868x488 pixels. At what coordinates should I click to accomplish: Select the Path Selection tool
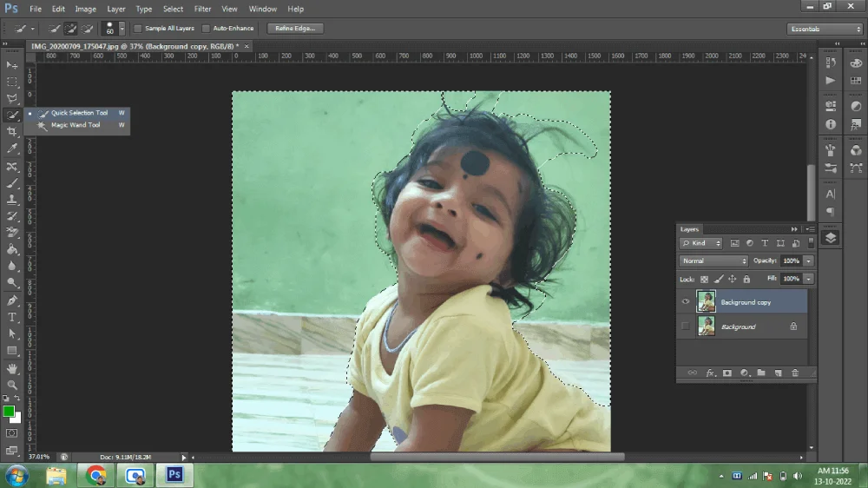(x=11, y=334)
